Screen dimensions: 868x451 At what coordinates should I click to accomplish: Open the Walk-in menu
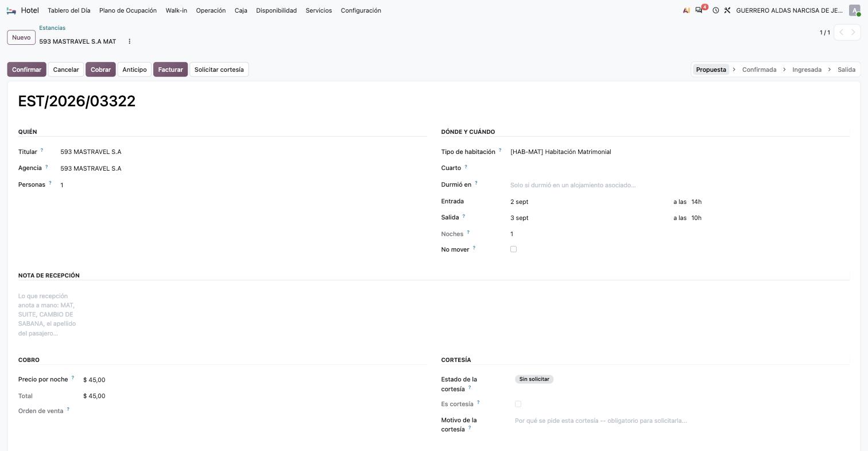click(176, 10)
